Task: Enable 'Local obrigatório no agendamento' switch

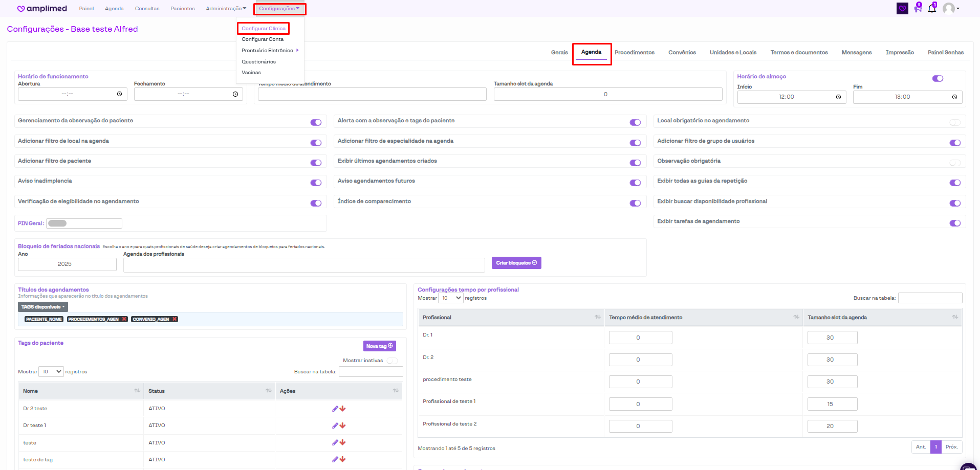Action: (x=954, y=122)
